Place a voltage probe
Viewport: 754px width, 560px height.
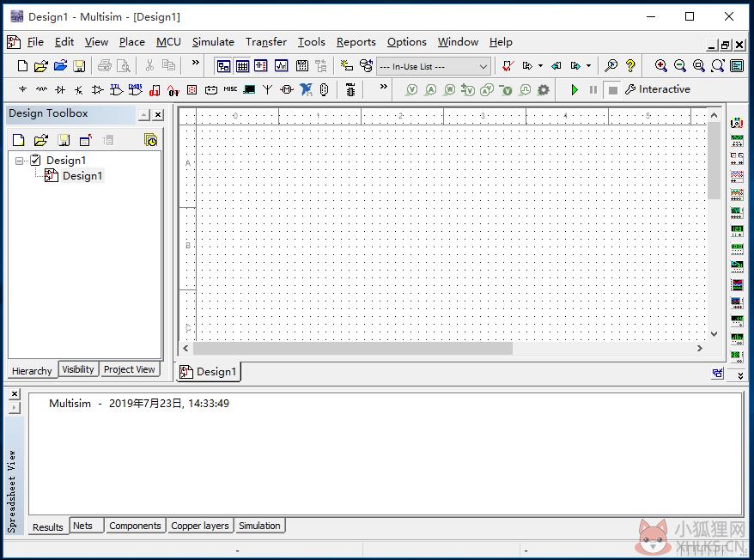coord(411,89)
